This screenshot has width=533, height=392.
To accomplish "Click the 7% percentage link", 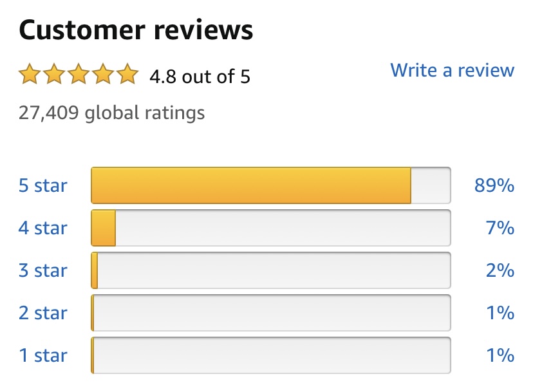I will 500,228.
